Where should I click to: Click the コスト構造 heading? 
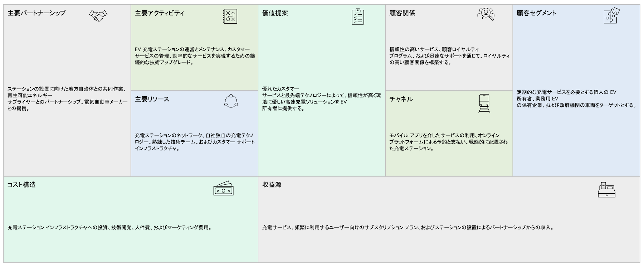[x=21, y=185]
